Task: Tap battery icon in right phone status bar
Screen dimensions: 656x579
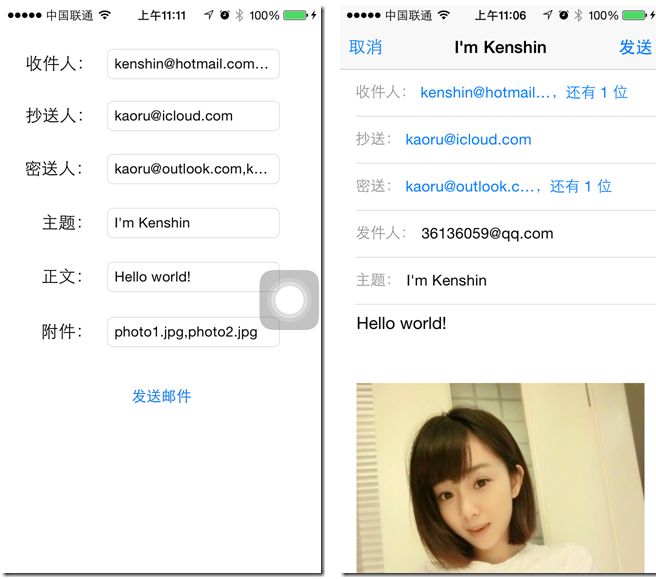Action: [634, 15]
